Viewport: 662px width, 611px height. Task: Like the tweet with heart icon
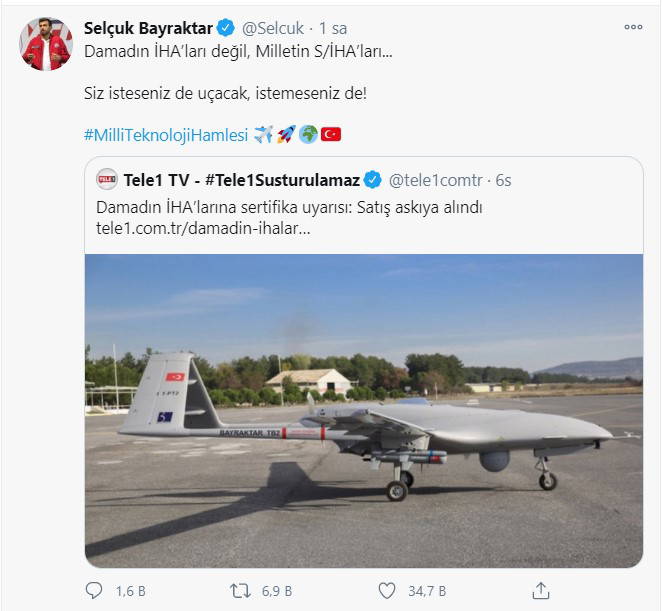coord(385,590)
